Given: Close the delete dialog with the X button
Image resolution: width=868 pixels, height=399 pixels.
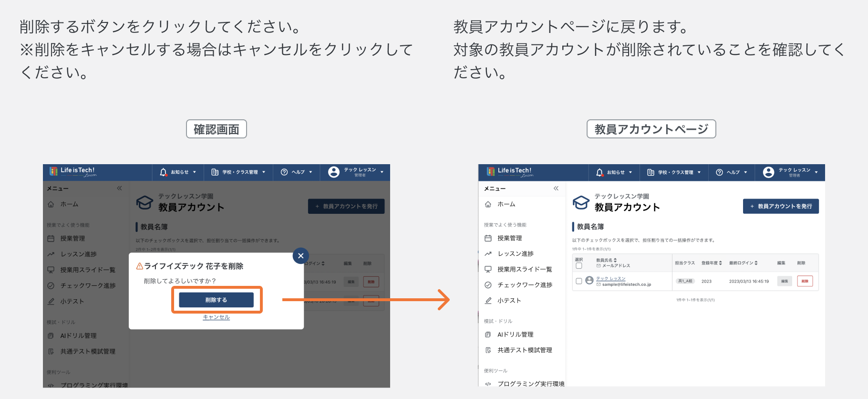Looking at the screenshot, I should point(300,256).
